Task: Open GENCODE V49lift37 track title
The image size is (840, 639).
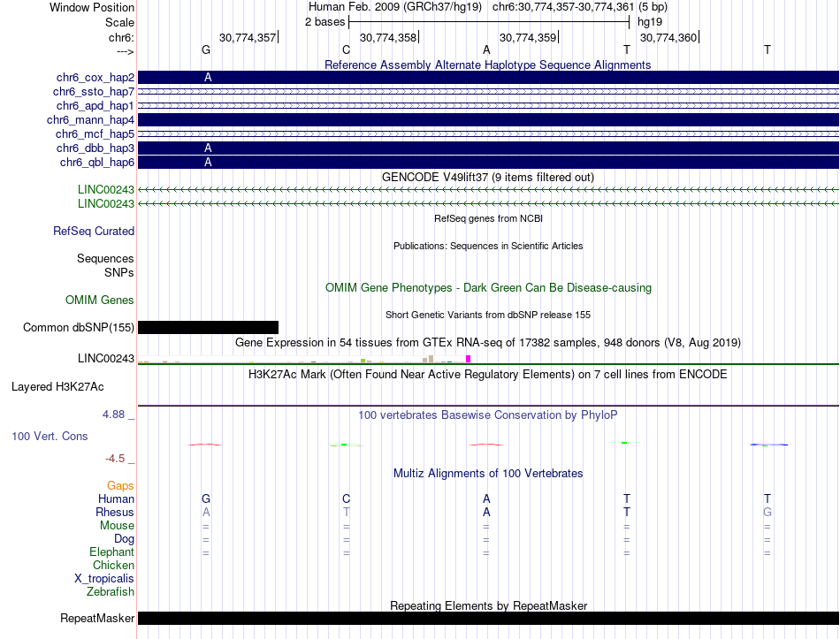Action: click(x=487, y=178)
